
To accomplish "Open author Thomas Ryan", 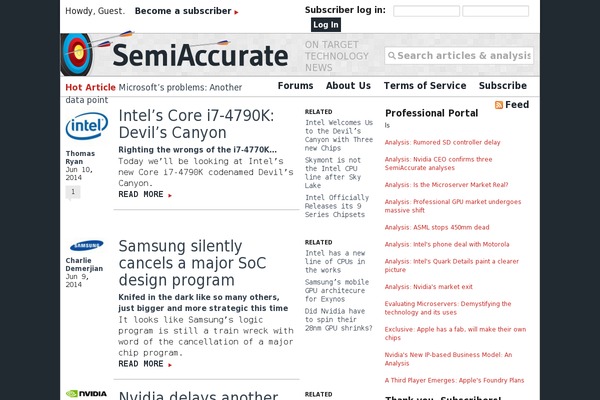I will pyautogui.click(x=80, y=157).
